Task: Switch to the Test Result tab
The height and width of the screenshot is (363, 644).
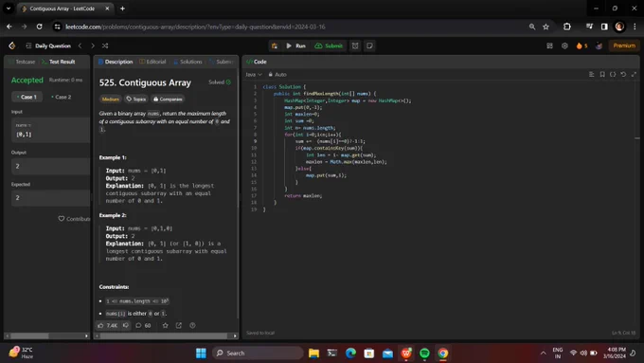Action: pyautogui.click(x=59, y=62)
